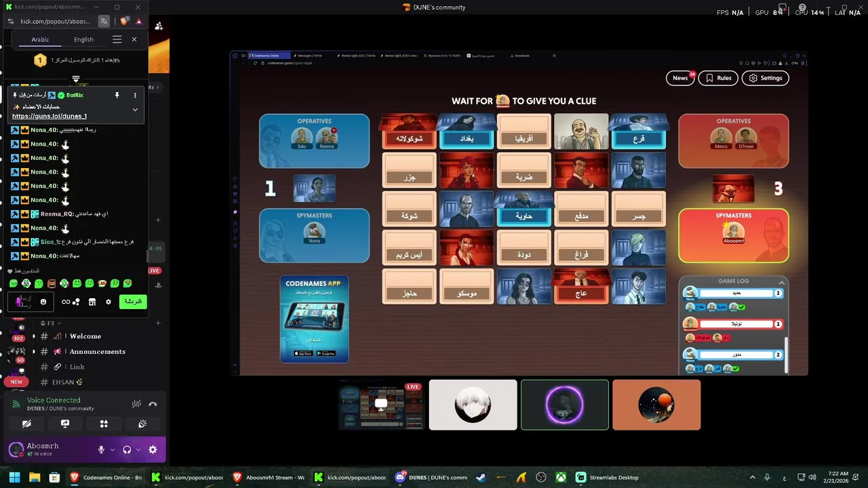Select the أيس كريم word card
868x488 pixels.
pyautogui.click(x=410, y=249)
